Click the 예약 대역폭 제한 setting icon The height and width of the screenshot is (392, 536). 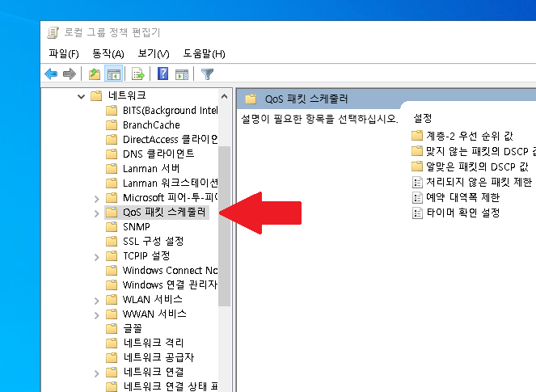tap(417, 197)
